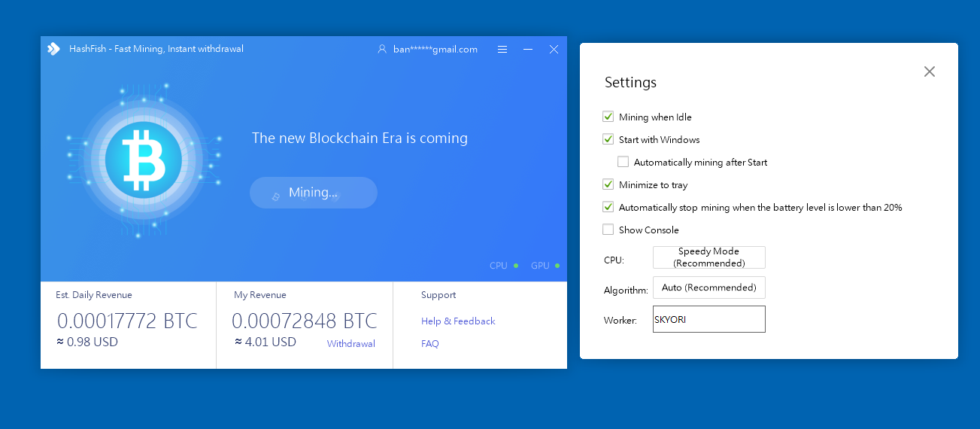Click the HashFish logo icon in title bar
The image size is (980, 429).
tap(53, 49)
